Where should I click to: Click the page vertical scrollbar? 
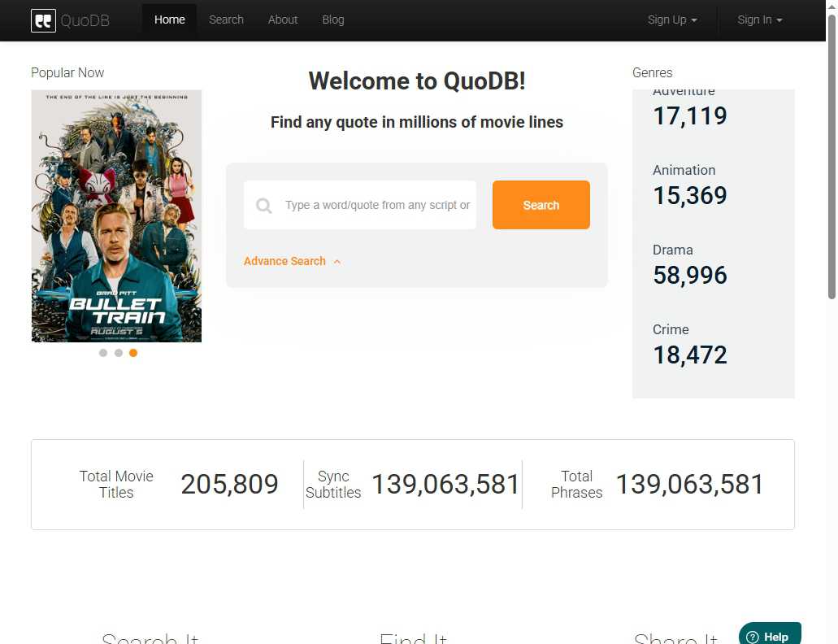(x=831, y=163)
